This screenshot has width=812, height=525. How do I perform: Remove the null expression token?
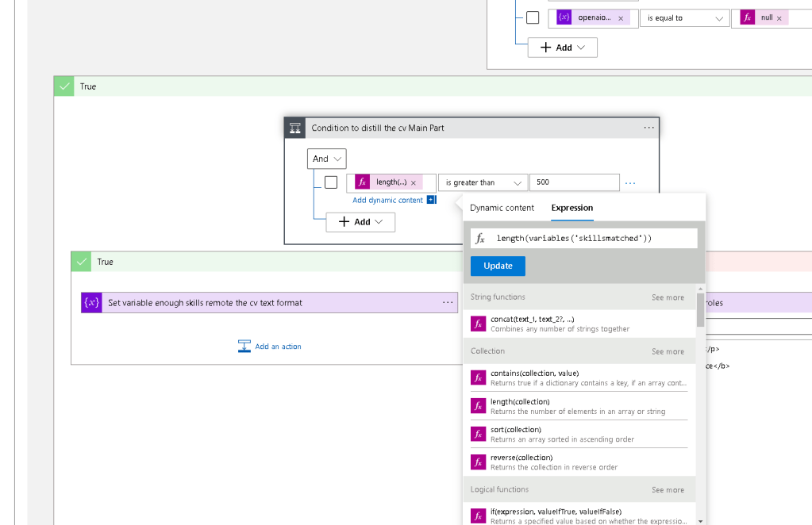pos(779,18)
